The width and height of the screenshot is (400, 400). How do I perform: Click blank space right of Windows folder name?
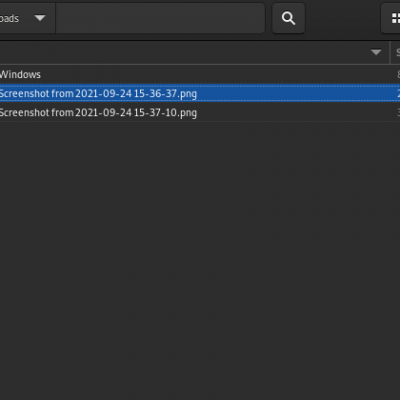[x=217, y=74]
